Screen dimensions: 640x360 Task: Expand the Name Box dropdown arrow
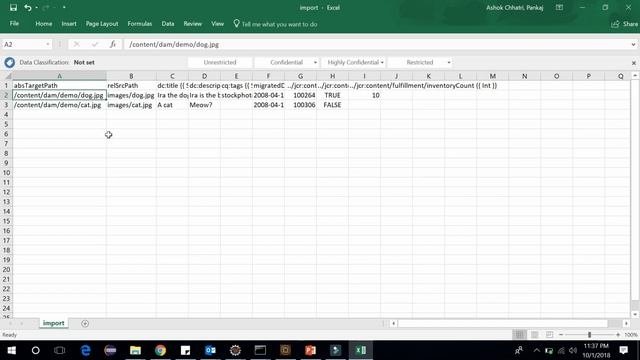(48, 44)
